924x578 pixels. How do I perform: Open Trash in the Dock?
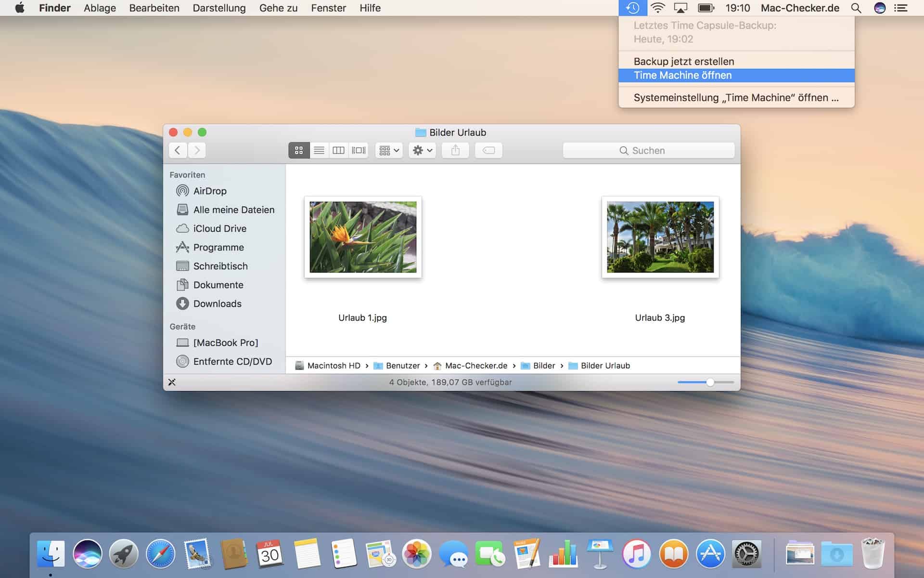coord(873,554)
